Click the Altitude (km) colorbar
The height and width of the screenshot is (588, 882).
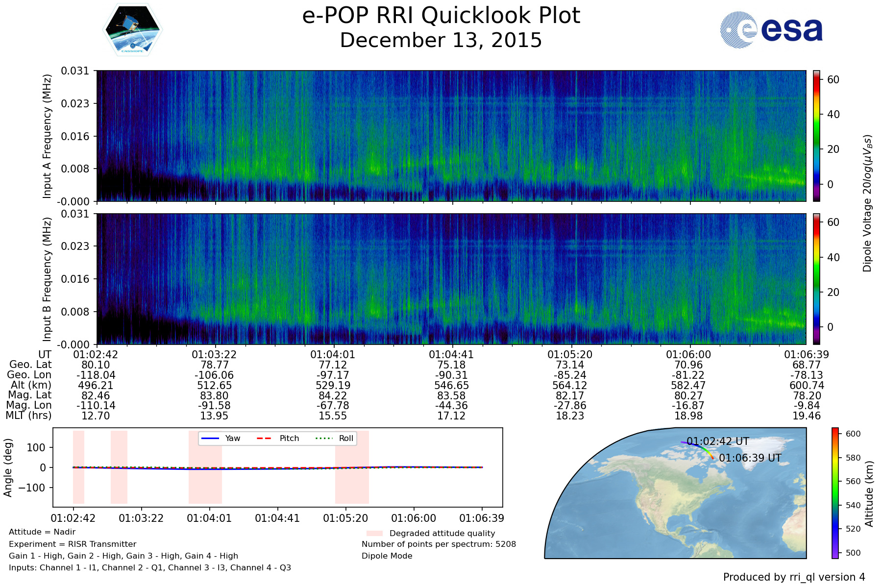pyautogui.click(x=835, y=492)
